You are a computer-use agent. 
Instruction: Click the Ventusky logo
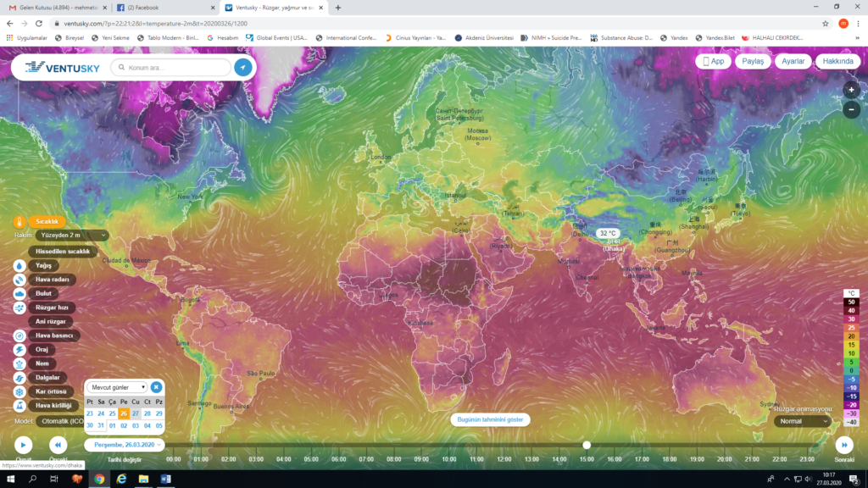point(63,68)
